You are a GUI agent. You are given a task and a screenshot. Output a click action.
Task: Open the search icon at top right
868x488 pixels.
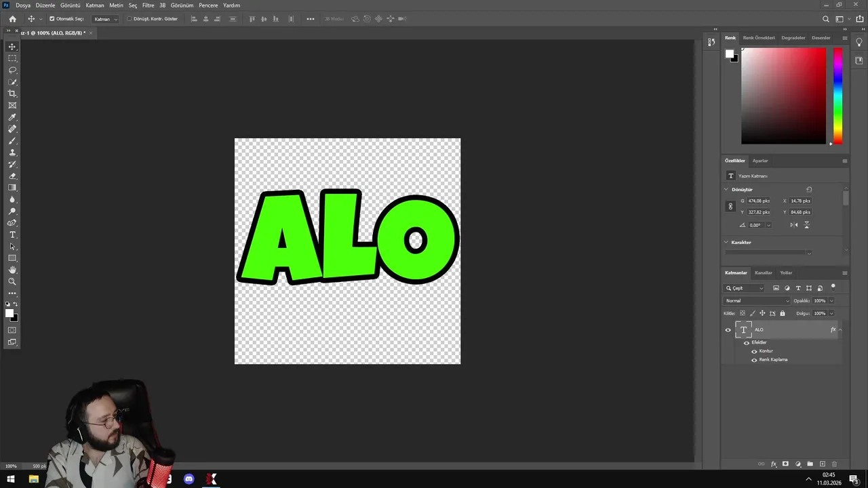(x=825, y=19)
